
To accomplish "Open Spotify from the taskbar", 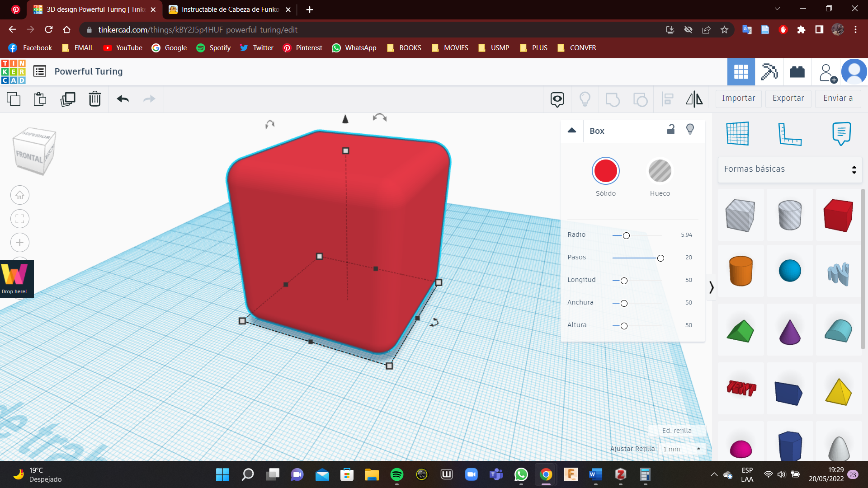I will pyautogui.click(x=396, y=474).
